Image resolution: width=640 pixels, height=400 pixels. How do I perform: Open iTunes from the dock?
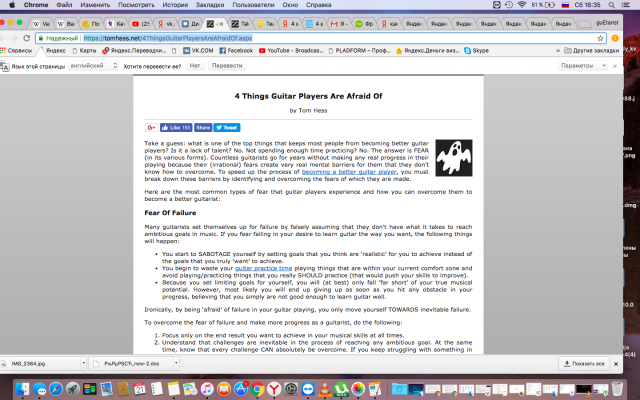(x=207, y=389)
